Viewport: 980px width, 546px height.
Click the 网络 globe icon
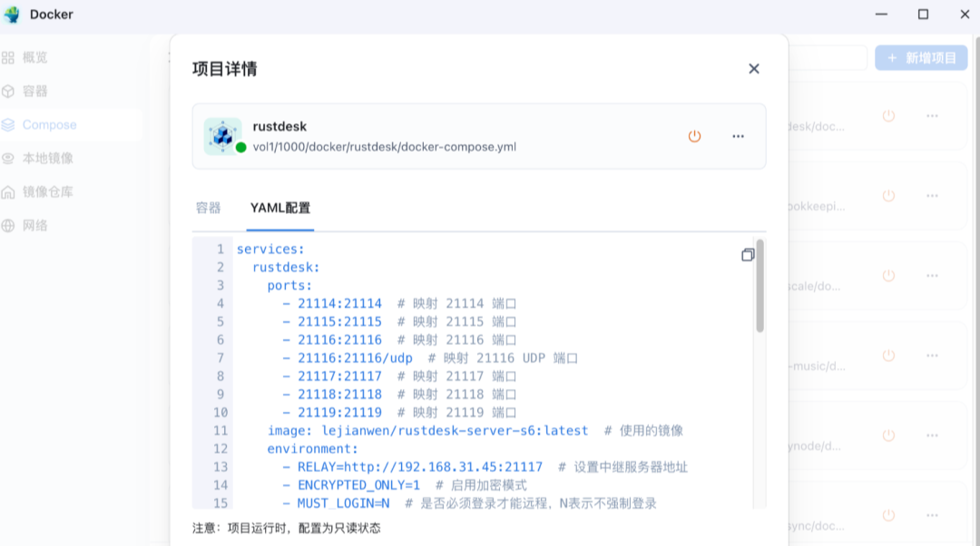pyautogui.click(x=8, y=226)
